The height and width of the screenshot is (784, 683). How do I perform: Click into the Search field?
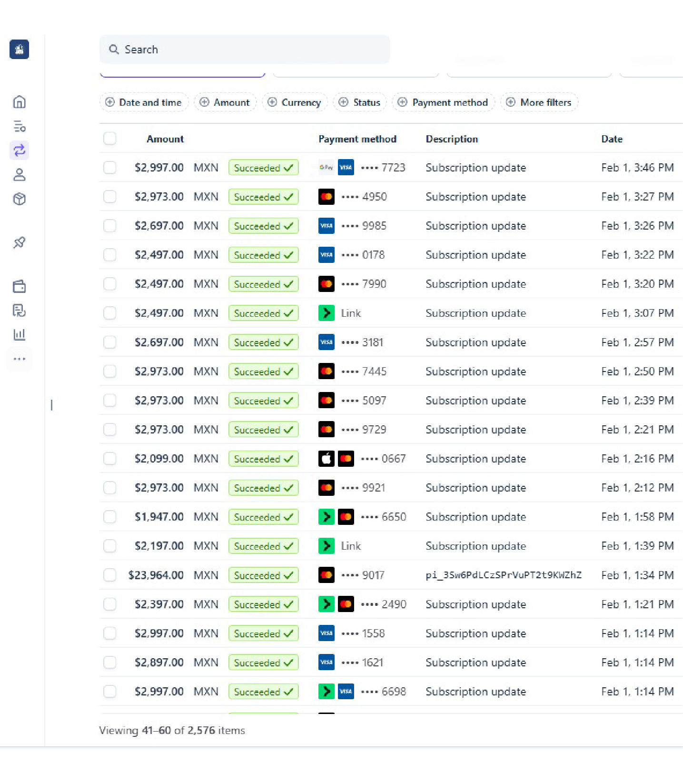point(245,49)
